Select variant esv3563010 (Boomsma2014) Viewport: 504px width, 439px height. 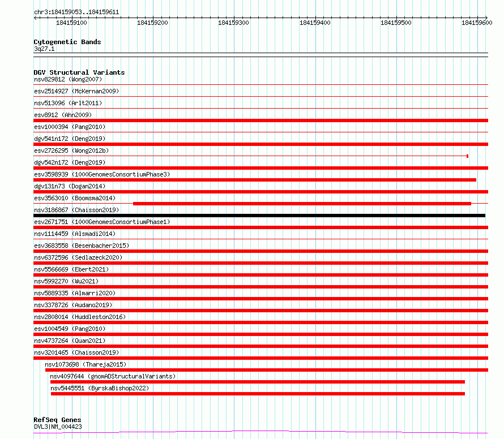coord(75,198)
